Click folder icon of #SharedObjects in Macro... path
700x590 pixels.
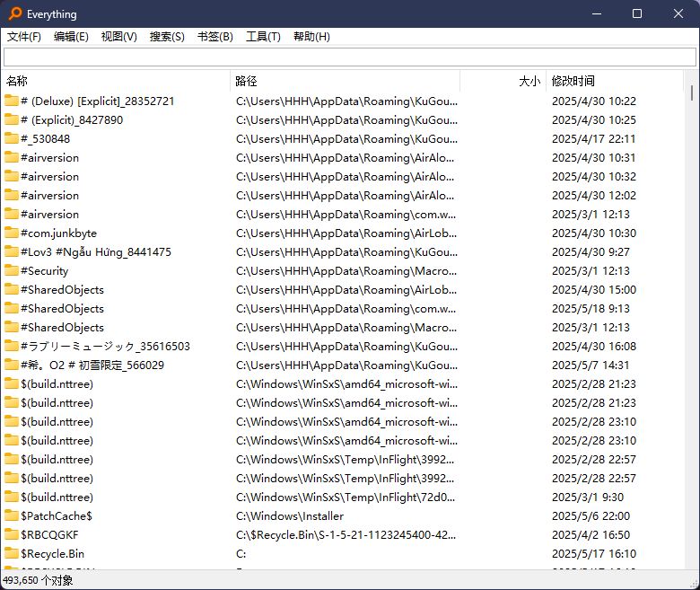[11, 327]
